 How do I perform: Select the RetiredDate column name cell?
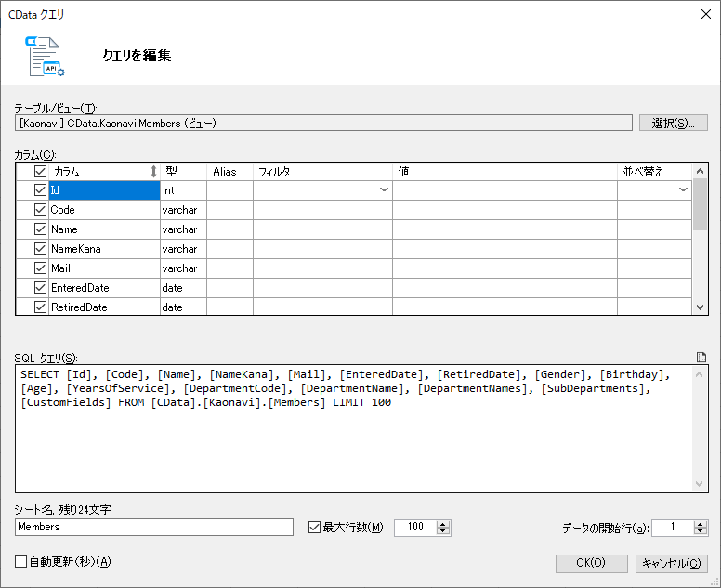coord(104,307)
